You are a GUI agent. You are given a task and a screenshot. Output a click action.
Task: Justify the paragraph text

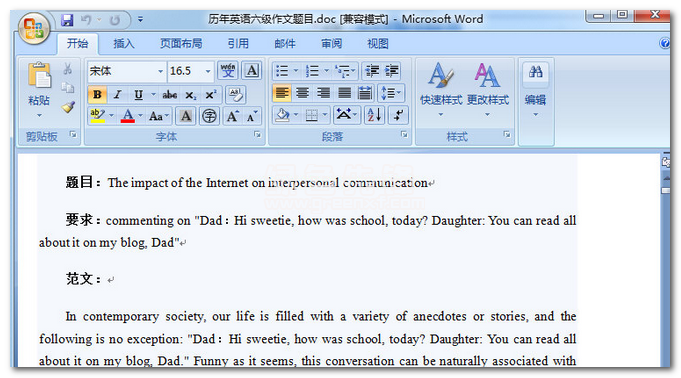[344, 93]
